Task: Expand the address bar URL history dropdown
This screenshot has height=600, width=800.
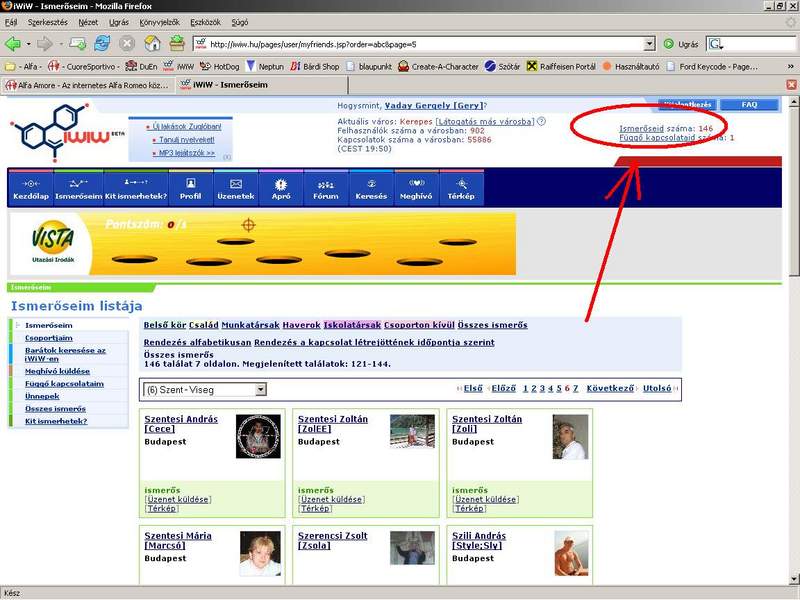Action: 649,44
